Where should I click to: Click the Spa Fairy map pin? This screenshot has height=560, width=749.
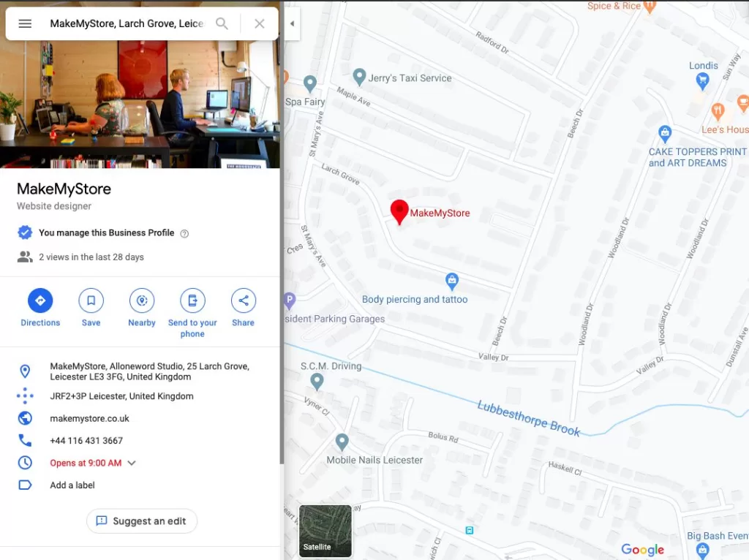pos(310,84)
